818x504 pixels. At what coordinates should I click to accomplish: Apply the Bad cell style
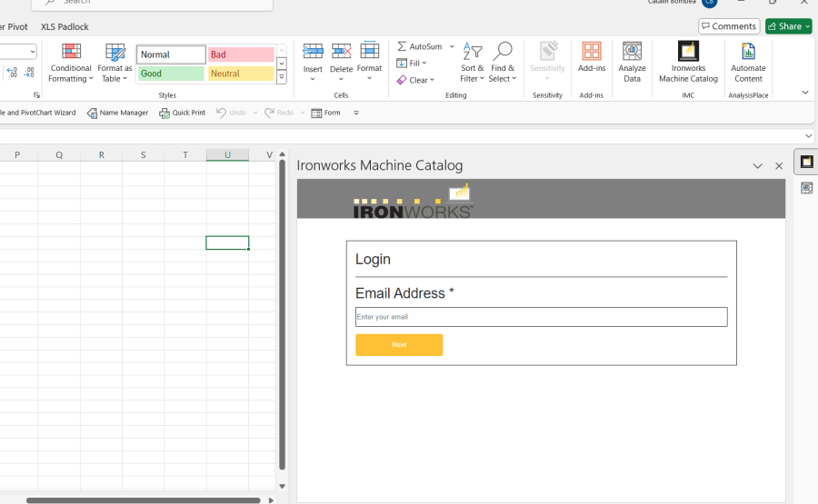click(241, 54)
